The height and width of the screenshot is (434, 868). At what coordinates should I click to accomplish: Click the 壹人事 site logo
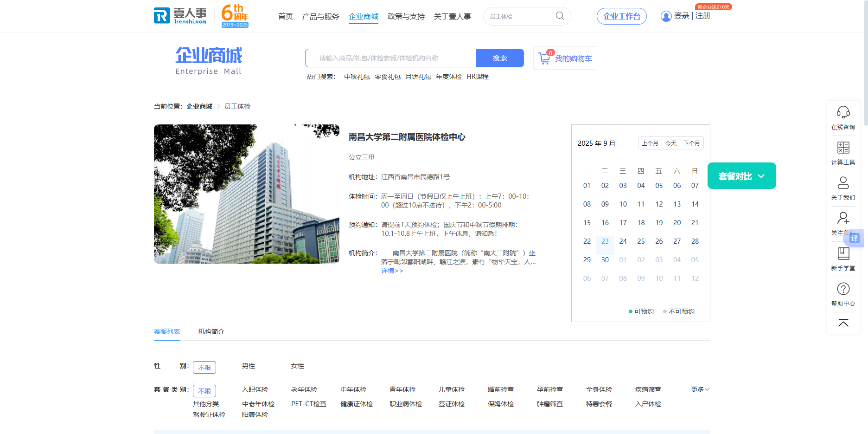[x=180, y=16]
